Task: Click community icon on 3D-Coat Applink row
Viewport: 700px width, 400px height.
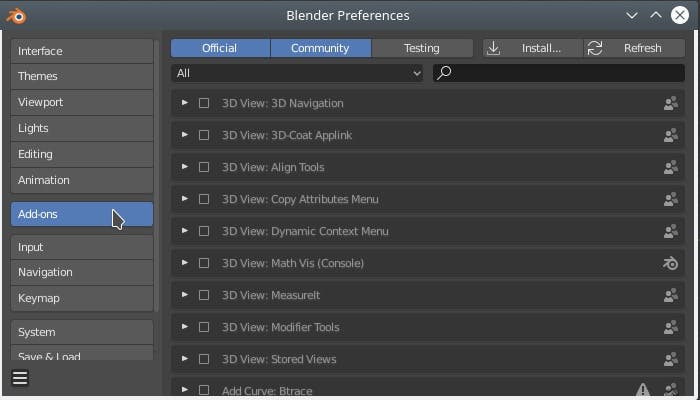Action: pos(671,135)
